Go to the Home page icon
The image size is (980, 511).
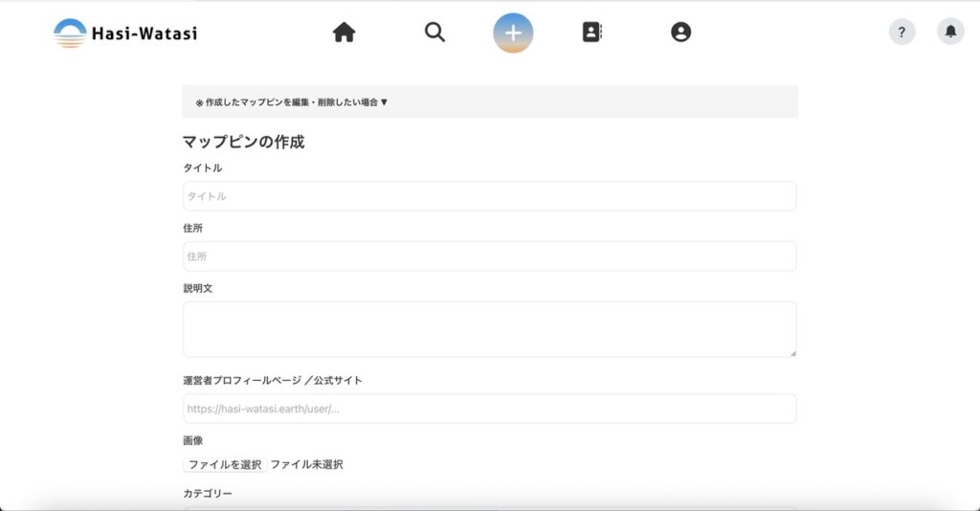[344, 33]
